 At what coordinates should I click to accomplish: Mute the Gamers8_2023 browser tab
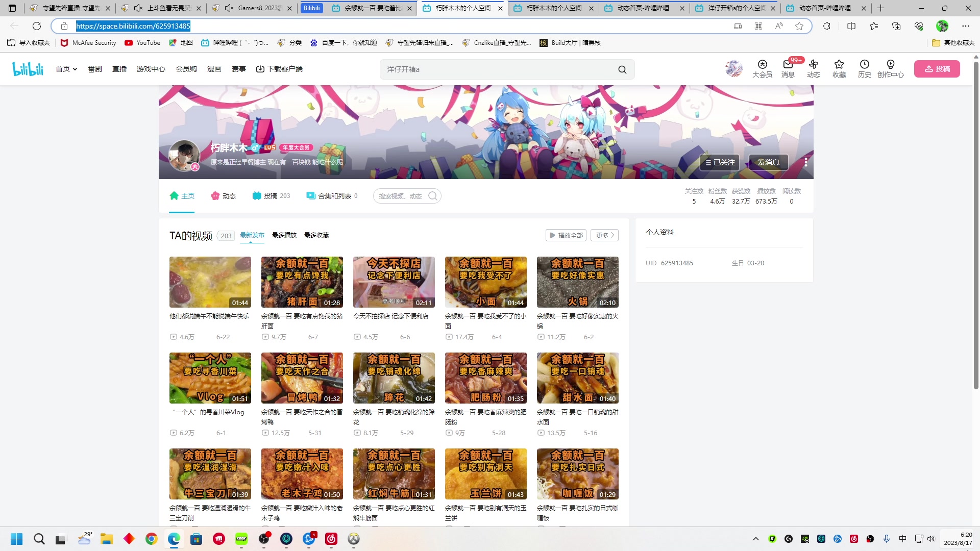click(x=229, y=8)
